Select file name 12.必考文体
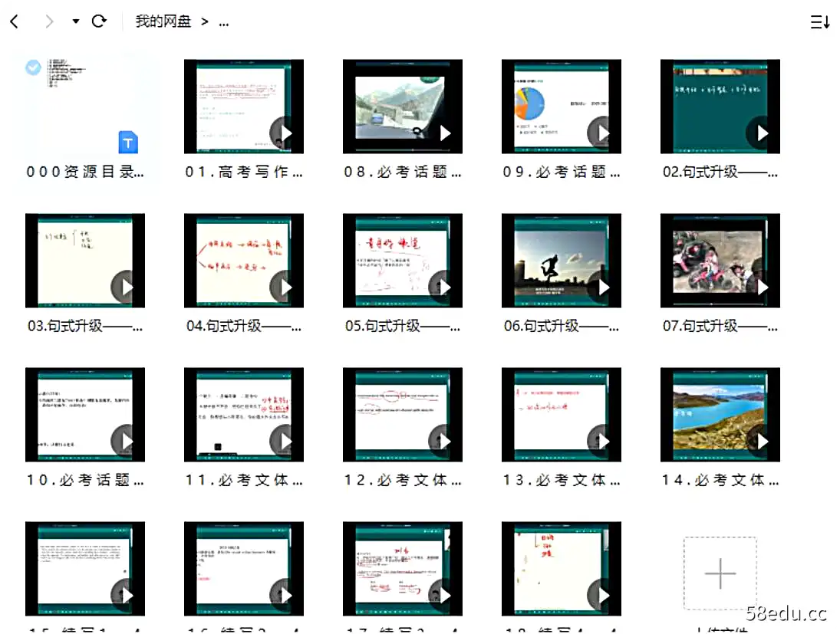840x634 pixels. click(402, 480)
